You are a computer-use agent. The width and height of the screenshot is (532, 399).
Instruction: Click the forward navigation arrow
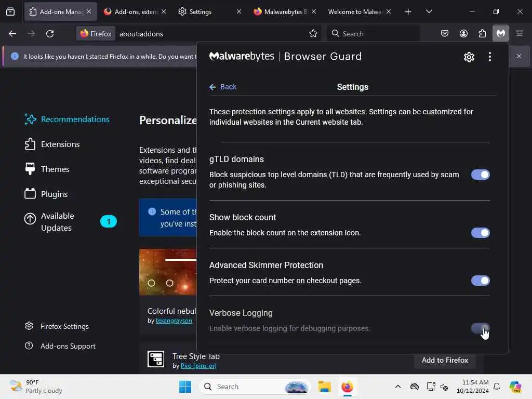(31, 34)
